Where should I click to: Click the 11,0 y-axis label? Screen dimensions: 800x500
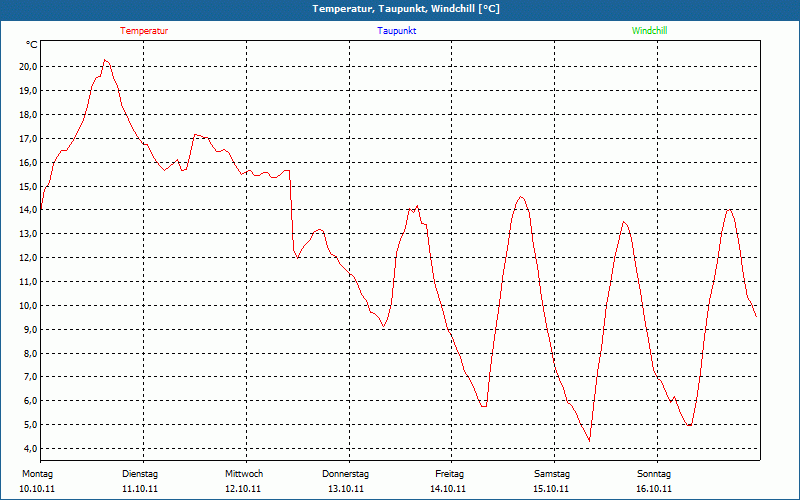[x=28, y=282]
